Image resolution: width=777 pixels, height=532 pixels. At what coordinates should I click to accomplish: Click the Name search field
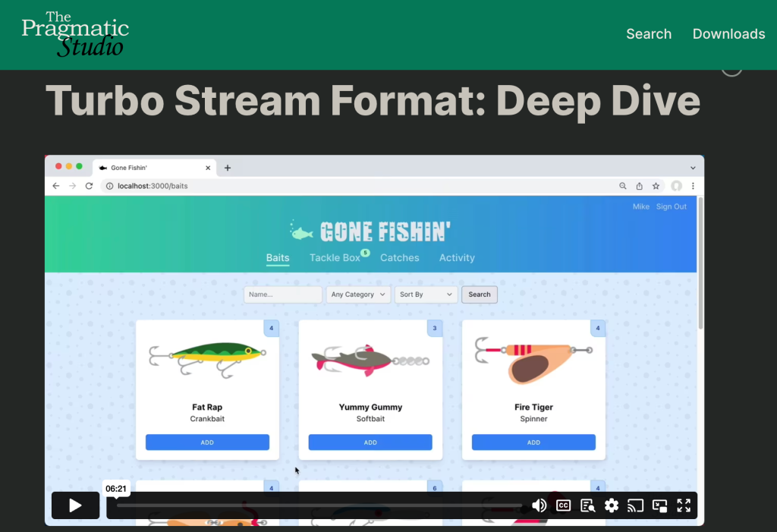pos(282,294)
